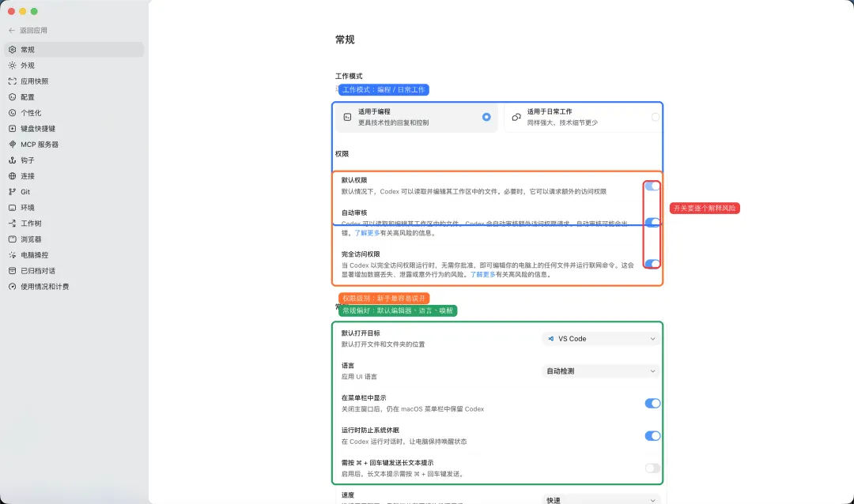Click the 权限 section heading
The width and height of the screenshot is (854, 504).
click(342, 154)
